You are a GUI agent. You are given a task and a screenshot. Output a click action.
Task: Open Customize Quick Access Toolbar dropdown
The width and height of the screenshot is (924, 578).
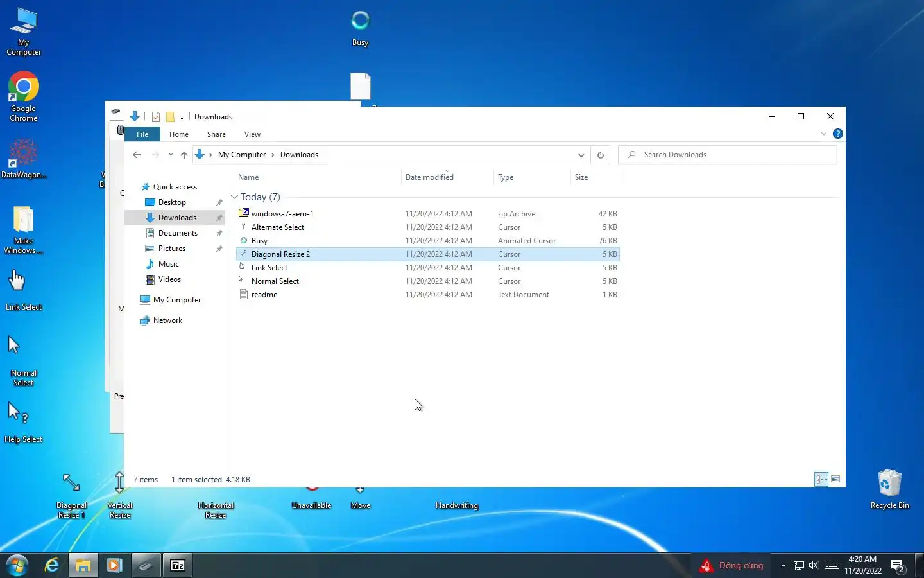(182, 117)
